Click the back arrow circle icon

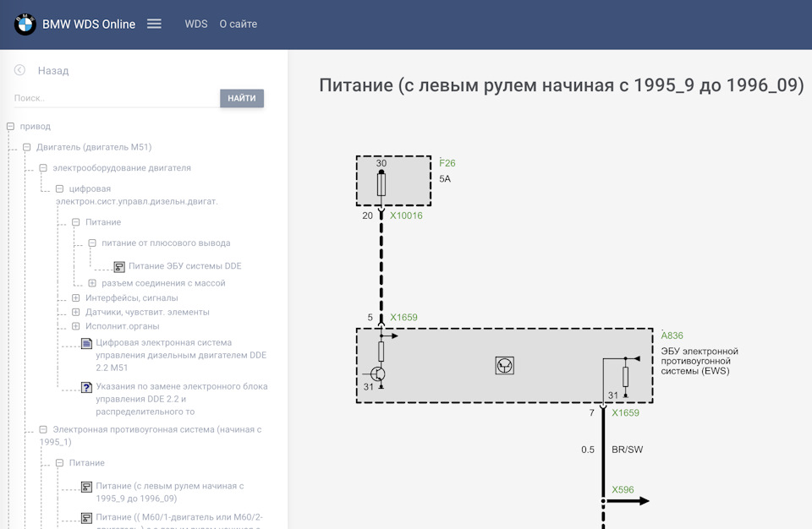(x=19, y=70)
